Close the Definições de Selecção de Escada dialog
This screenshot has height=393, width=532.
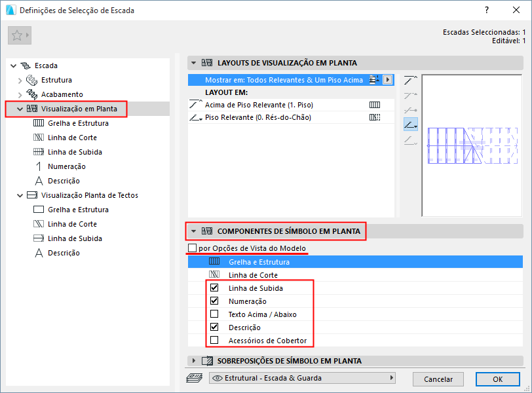tap(516, 10)
